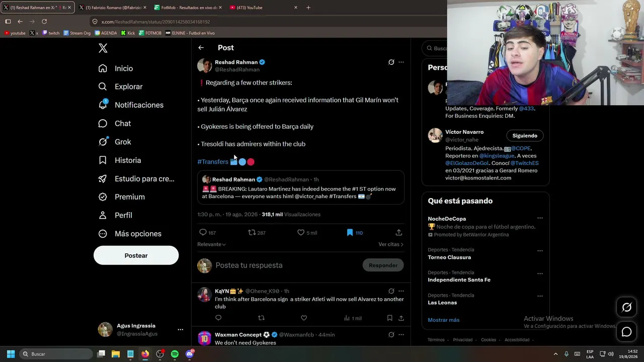The image size is (644, 362).
Task: Click the Grok icon on Reshad Rahman's post
Action: click(x=391, y=62)
